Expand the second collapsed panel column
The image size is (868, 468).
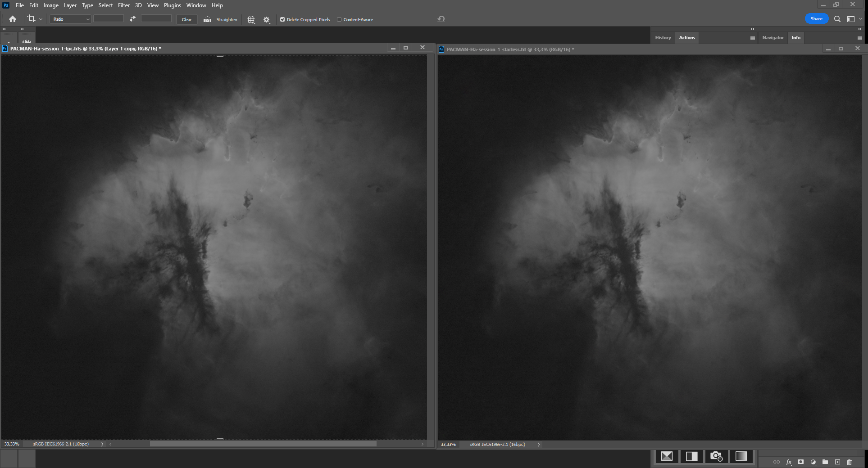pyautogui.click(x=22, y=29)
